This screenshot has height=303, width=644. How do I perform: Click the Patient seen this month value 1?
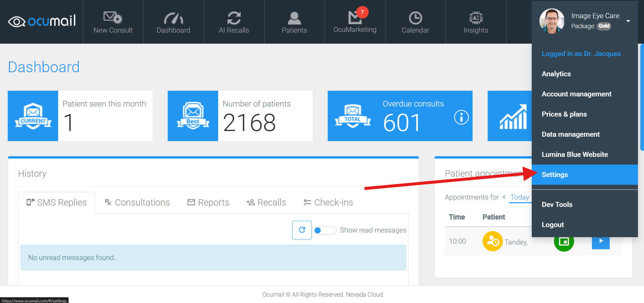[69, 123]
